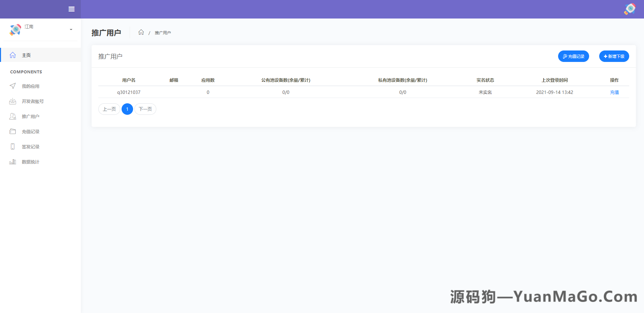This screenshot has width=644, height=313.
Task: Toggle the sidebar with the hamburger icon
Action: point(71,9)
